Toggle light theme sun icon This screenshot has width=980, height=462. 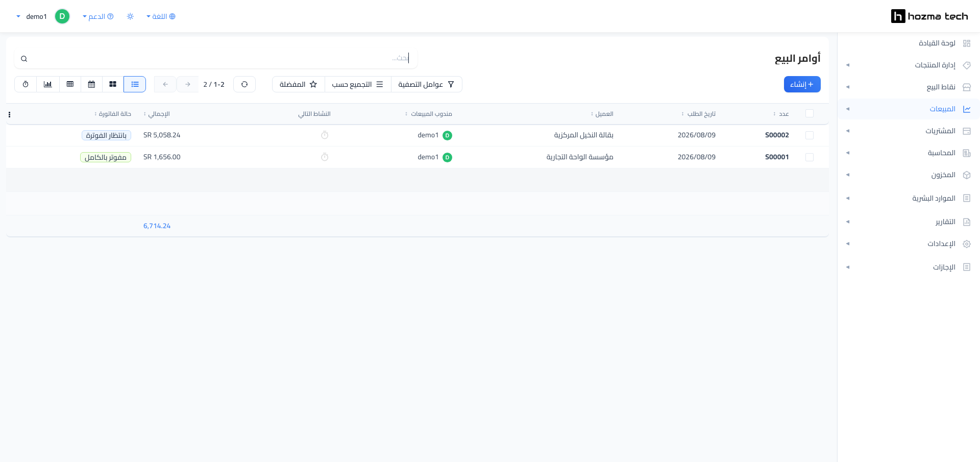[x=130, y=16]
